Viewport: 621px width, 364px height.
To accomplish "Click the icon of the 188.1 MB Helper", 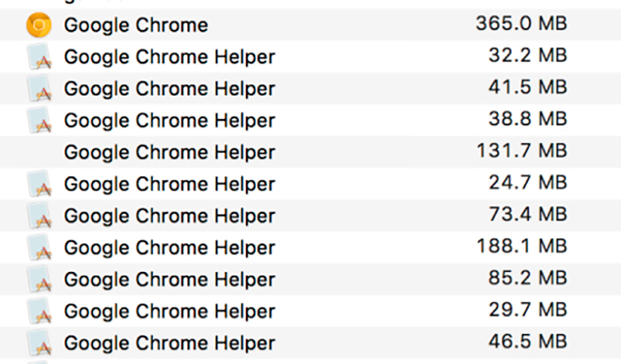I will click(x=38, y=247).
